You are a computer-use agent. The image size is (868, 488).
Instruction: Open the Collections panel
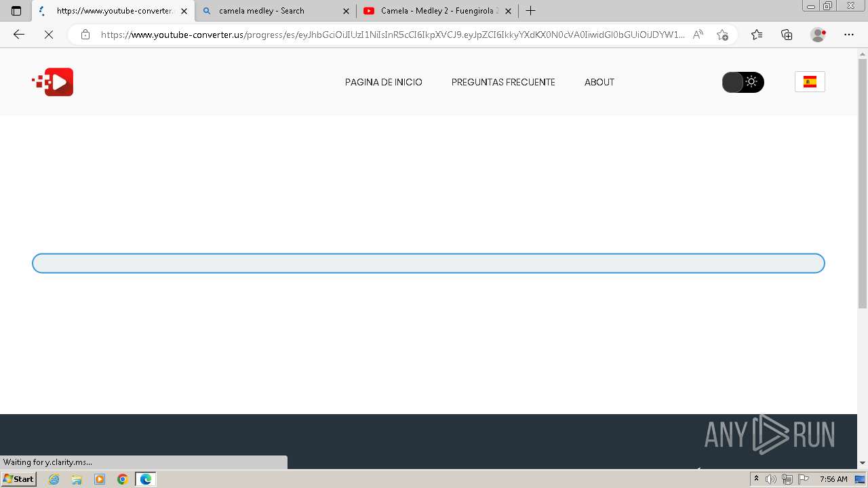tap(787, 35)
